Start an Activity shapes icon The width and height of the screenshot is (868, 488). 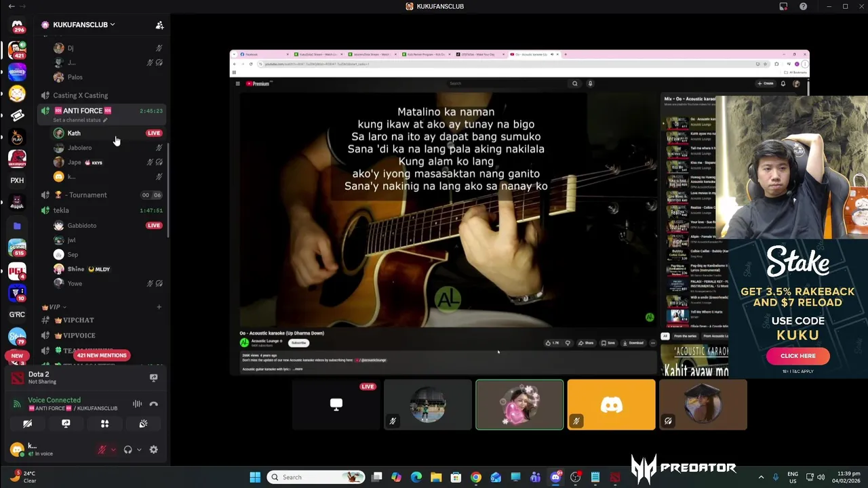[x=104, y=424]
